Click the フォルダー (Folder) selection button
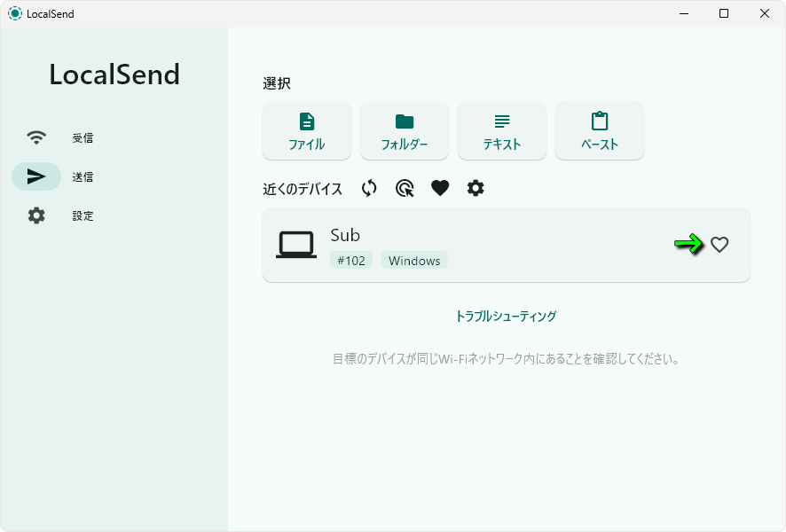 405,131
